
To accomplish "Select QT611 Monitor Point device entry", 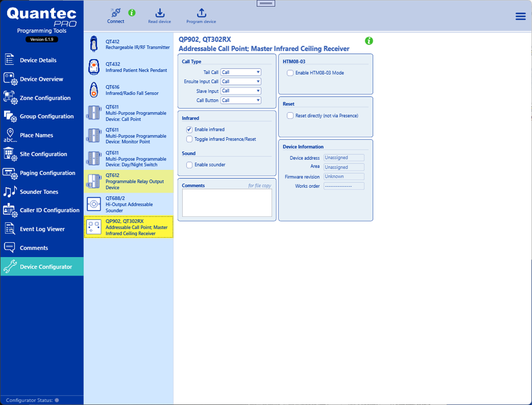I will pos(129,135).
